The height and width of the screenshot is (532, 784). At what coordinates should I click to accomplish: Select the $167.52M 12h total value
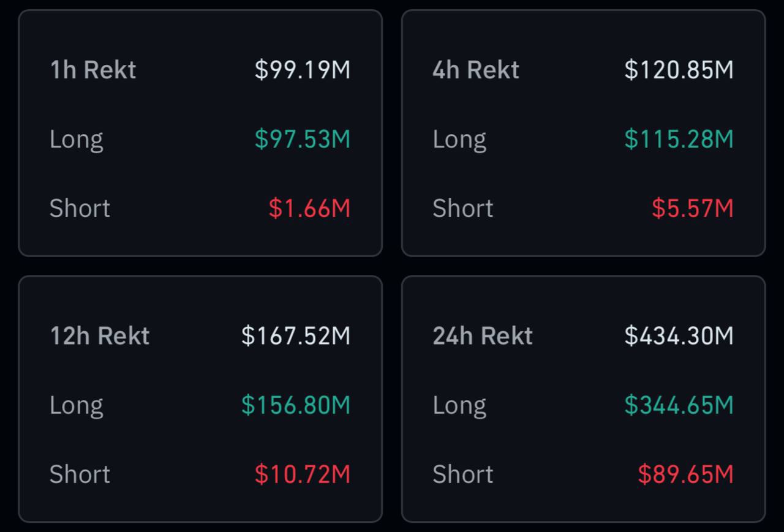point(296,335)
